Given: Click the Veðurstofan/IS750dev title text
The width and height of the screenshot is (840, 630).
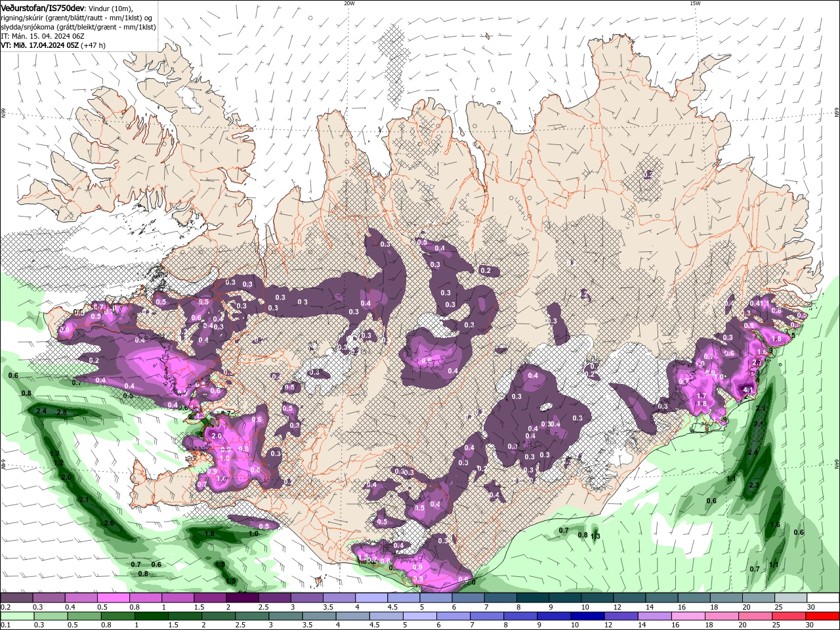Looking at the screenshot, I should (x=42, y=7).
